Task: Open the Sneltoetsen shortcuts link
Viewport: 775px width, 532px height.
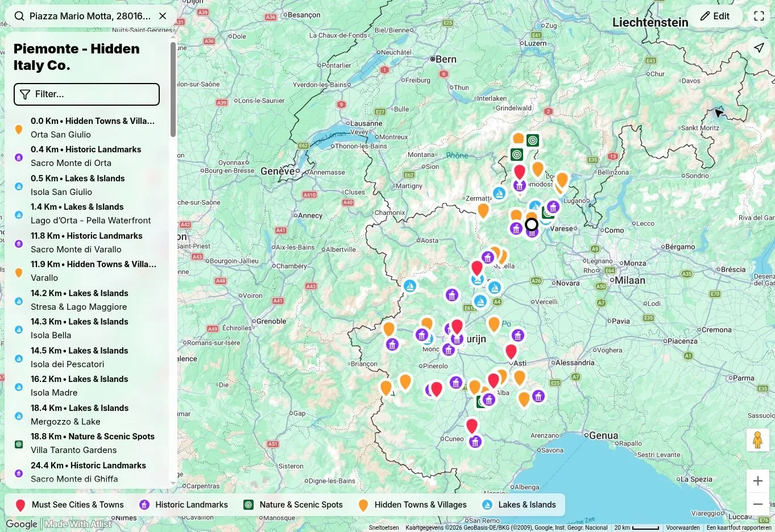Action: click(384, 527)
